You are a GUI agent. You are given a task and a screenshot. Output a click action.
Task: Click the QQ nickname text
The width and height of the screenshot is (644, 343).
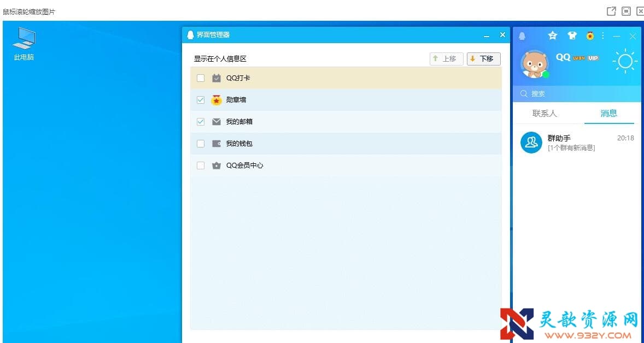pyautogui.click(x=563, y=57)
